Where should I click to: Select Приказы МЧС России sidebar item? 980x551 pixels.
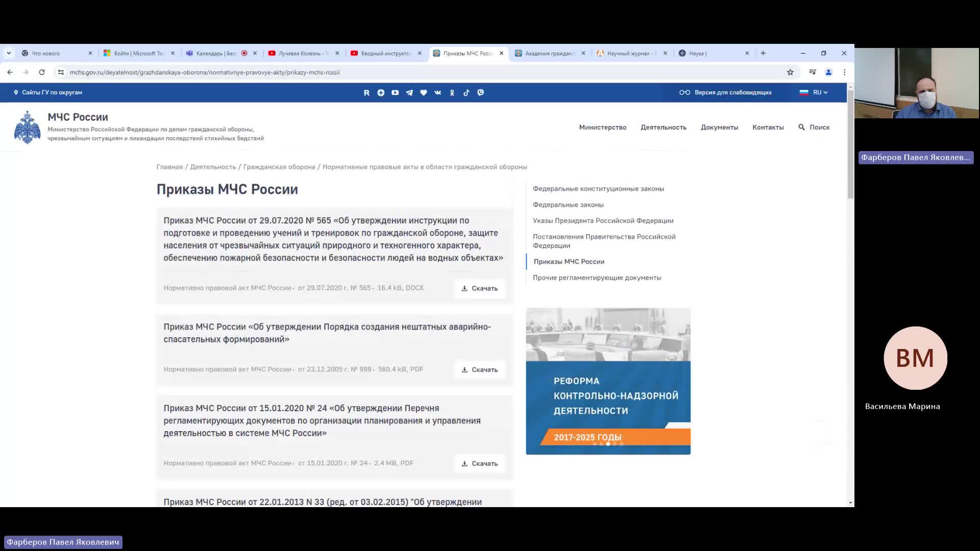point(569,262)
